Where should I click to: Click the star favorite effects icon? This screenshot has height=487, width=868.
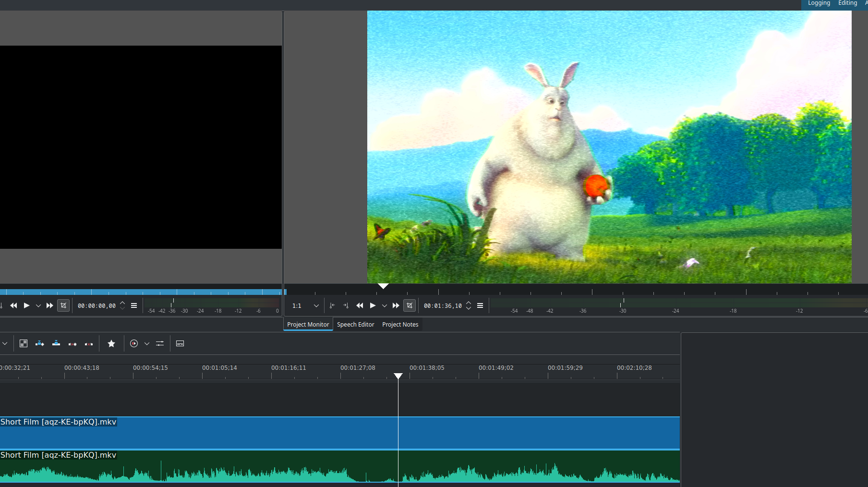point(111,343)
